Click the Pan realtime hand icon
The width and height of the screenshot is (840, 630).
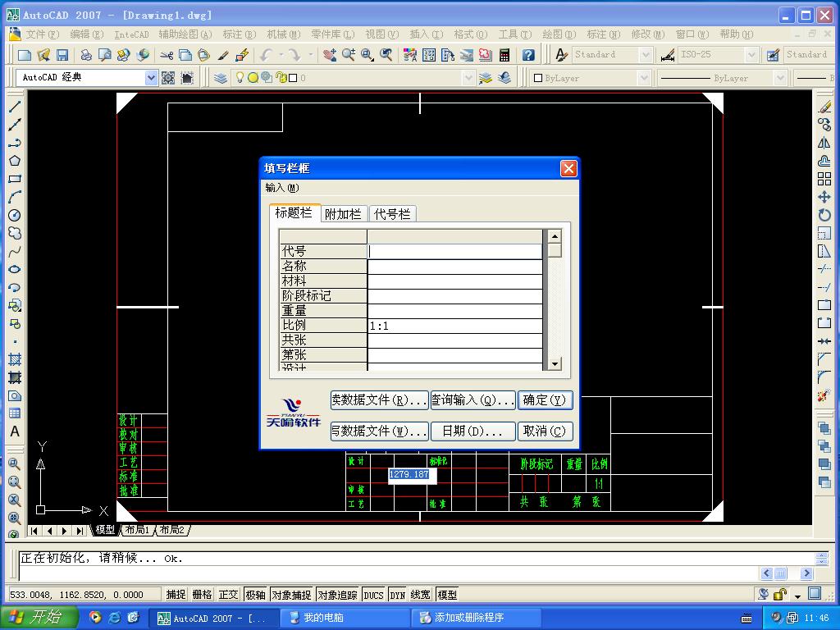coord(330,55)
